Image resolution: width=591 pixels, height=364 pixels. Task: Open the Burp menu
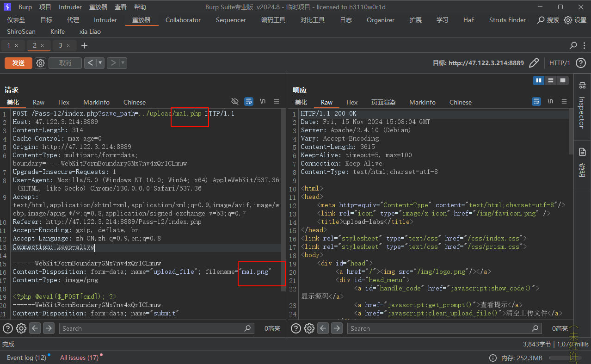[25, 7]
